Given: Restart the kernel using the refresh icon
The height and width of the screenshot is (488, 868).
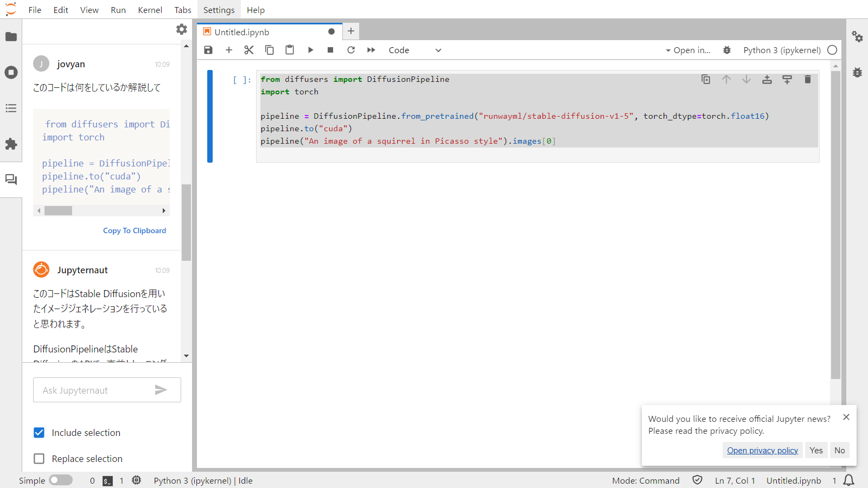Looking at the screenshot, I should click(351, 50).
